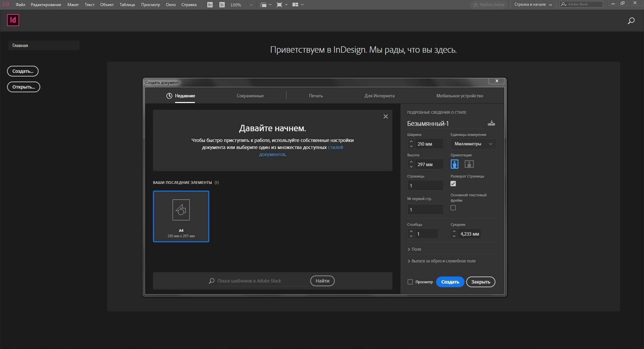The width and height of the screenshot is (644, 349).
Task: Click the search magnifier icon at the top right
Action: [631, 21]
